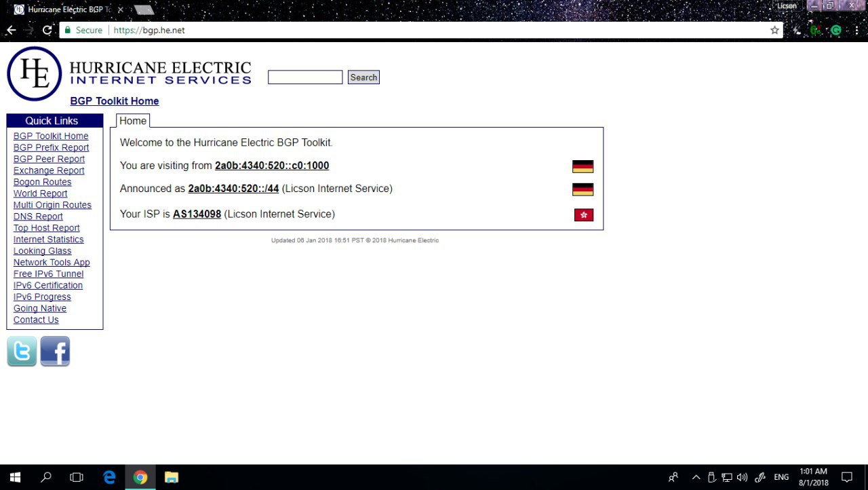Focus the BGP search input field
Image resolution: width=868 pixels, height=490 pixels.
tap(305, 77)
